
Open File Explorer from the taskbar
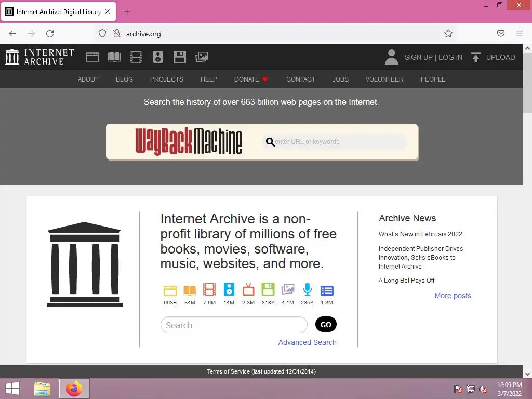pos(42,389)
